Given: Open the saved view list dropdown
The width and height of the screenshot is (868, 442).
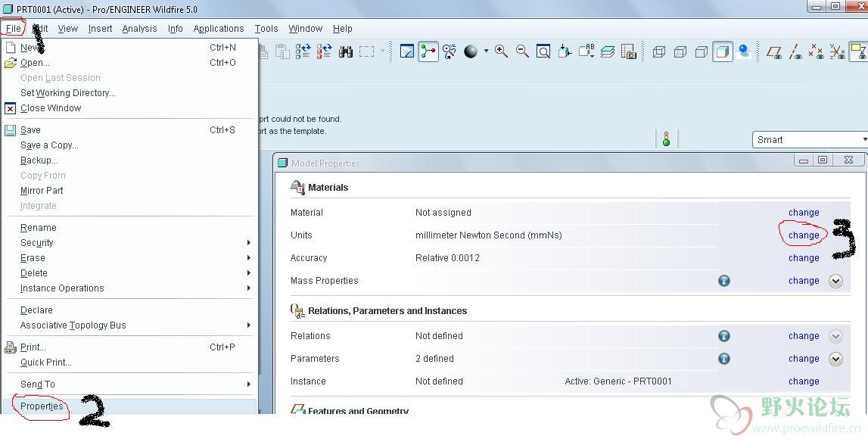Looking at the screenshot, I should 586,51.
